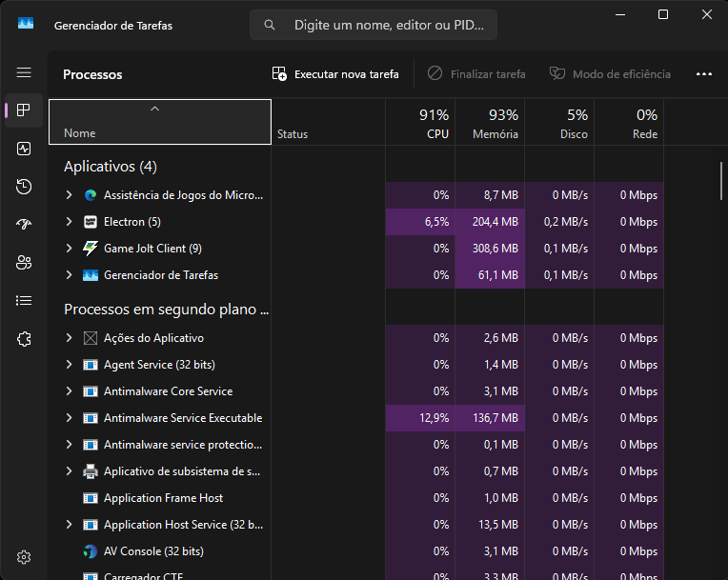Open App history in sidebar
The height and width of the screenshot is (580, 728).
coord(24,187)
